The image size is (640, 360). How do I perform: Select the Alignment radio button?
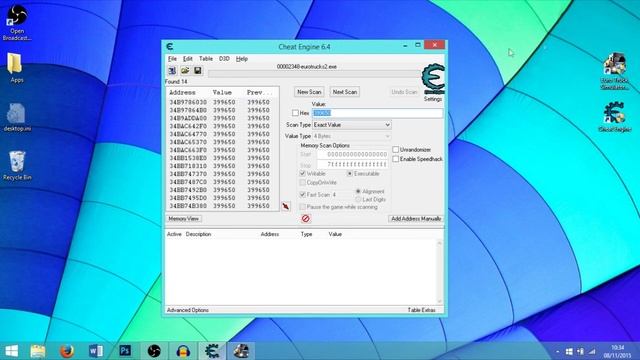pyautogui.click(x=358, y=191)
